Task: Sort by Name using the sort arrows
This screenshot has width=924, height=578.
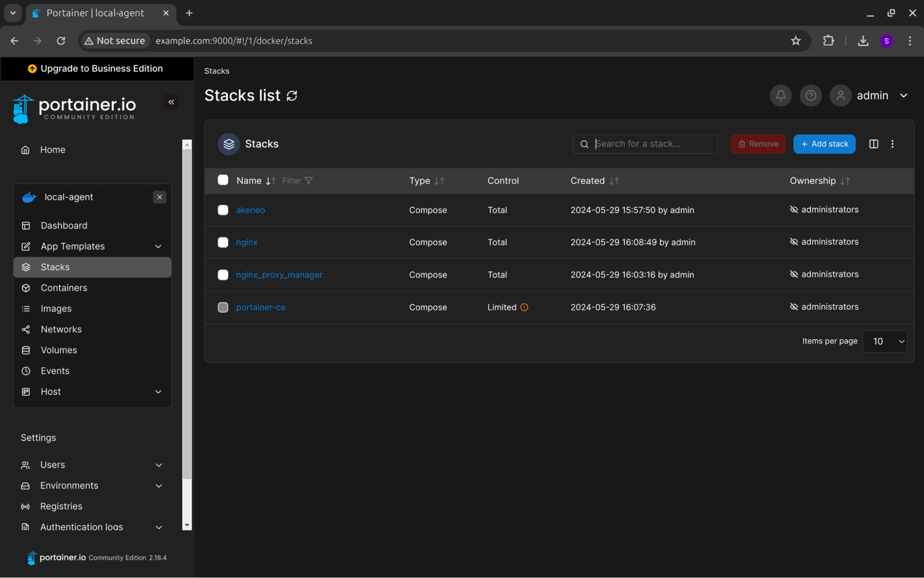Action: [x=270, y=181]
